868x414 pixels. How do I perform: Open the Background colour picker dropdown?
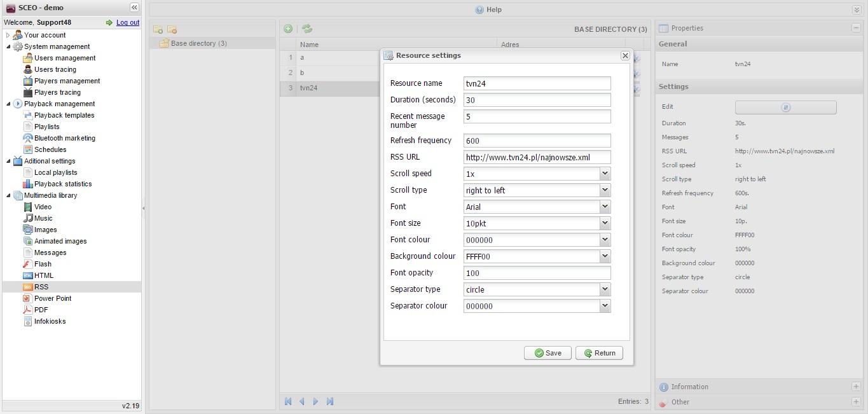point(605,256)
